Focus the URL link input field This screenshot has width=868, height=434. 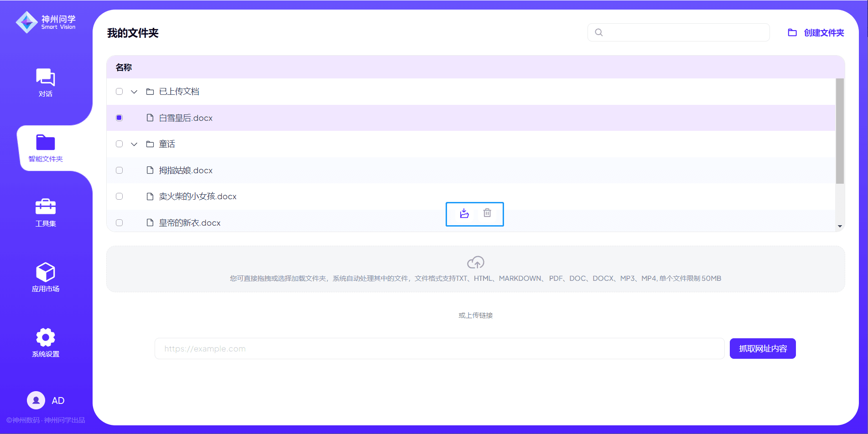pos(439,349)
